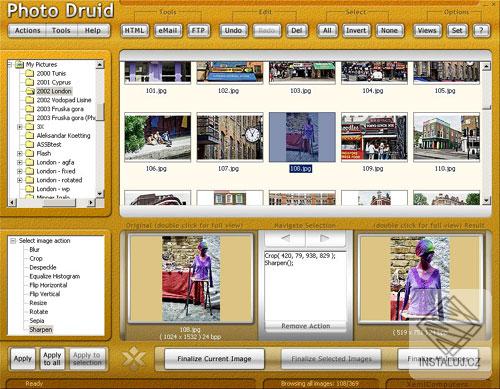Open the Tools menu
The width and height of the screenshot is (500, 389).
point(61,31)
